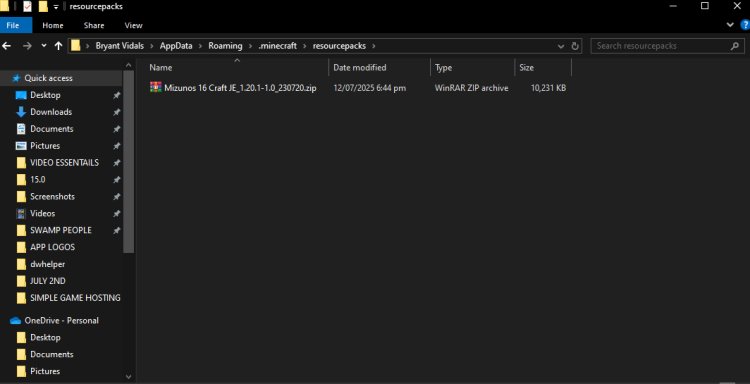
Task: Open the recent locations dropdown arrow
Action: click(x=44, y=46)
